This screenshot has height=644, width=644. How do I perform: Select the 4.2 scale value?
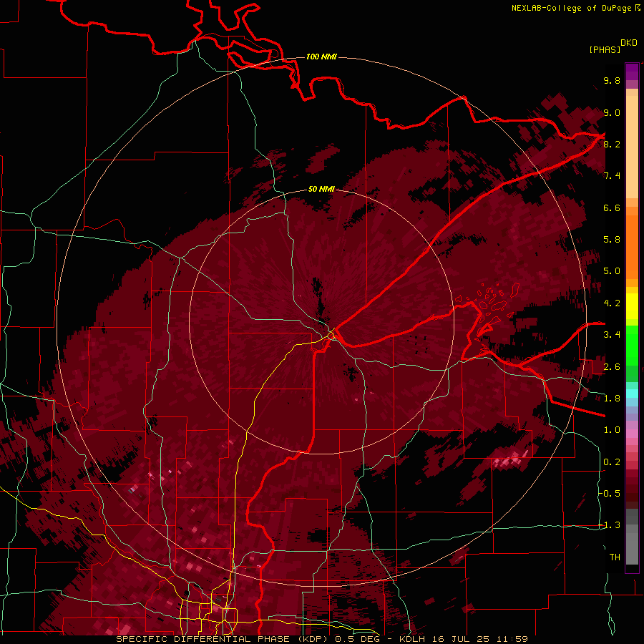(612, 303)
